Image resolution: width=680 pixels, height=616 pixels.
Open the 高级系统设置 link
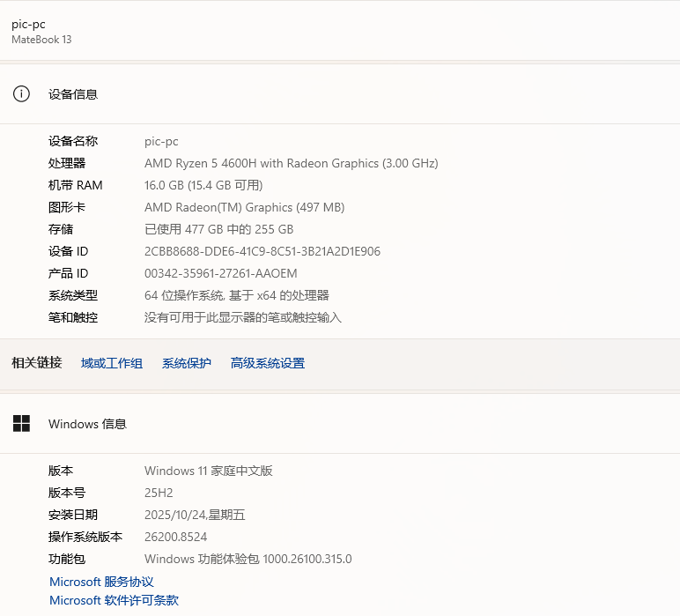click(x=268, y=363)
